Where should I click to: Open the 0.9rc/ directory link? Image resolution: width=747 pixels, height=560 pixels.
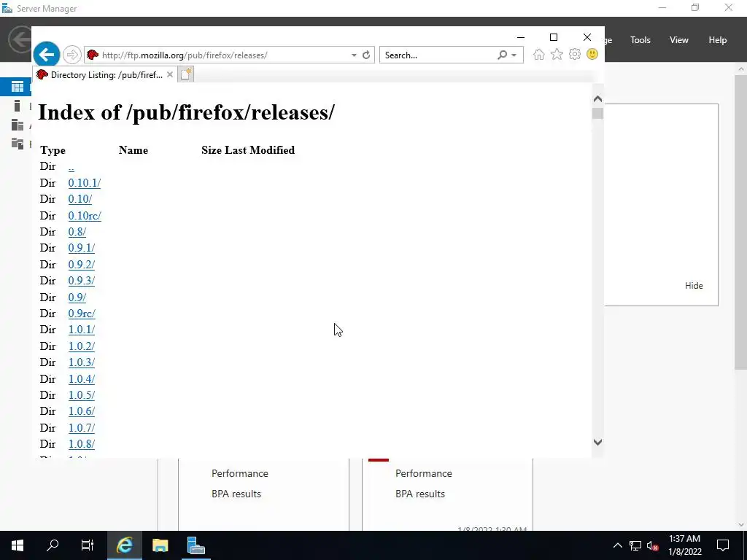click(82, 314)
